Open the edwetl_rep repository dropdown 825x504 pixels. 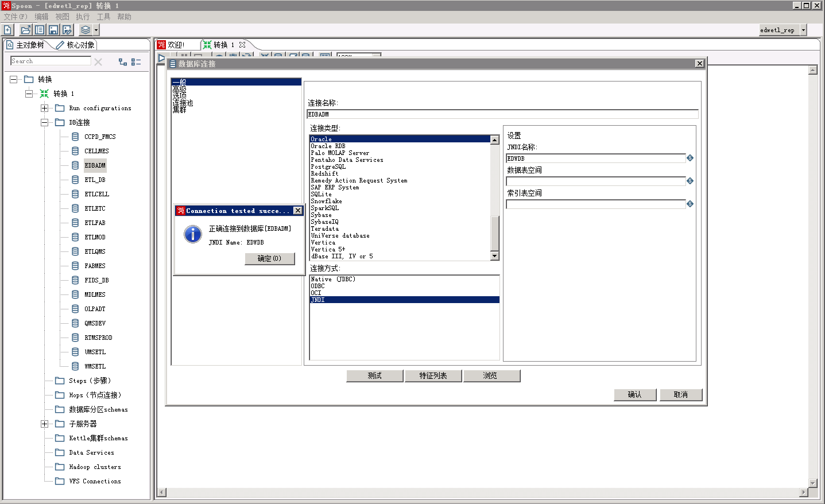pos(802,30)
